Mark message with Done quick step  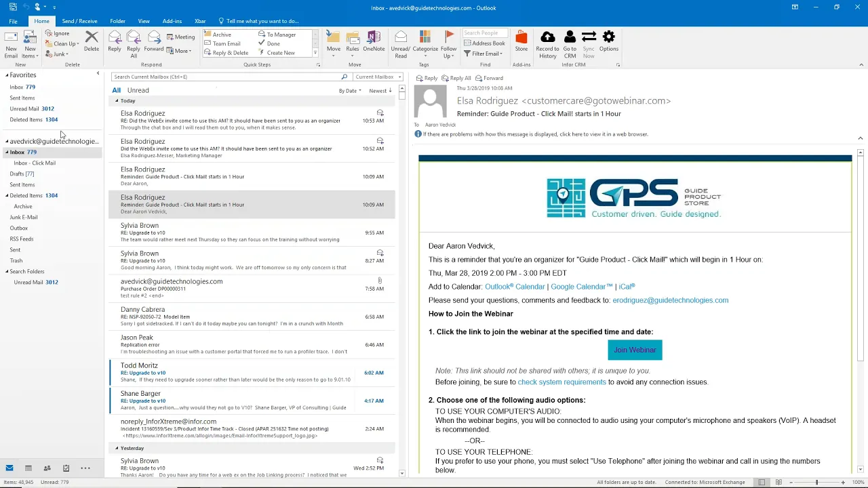[x=269, y=43]
